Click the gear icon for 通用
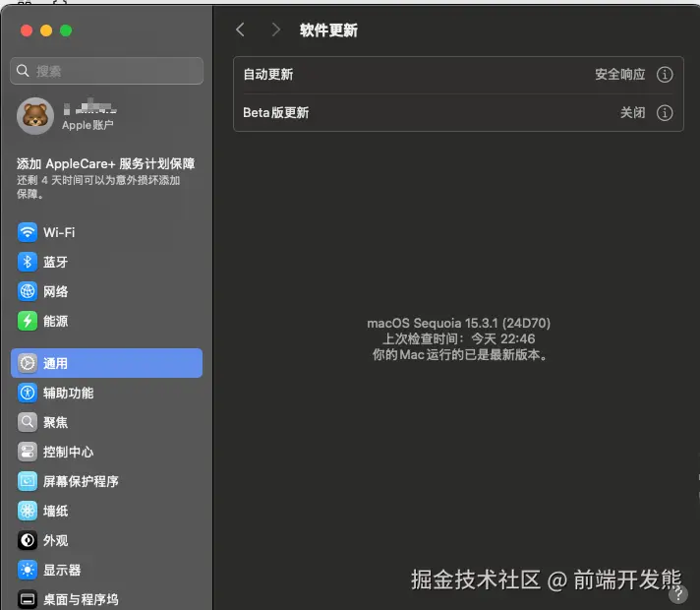The width and height of the screenshot is (700, 610). point(28,363)
